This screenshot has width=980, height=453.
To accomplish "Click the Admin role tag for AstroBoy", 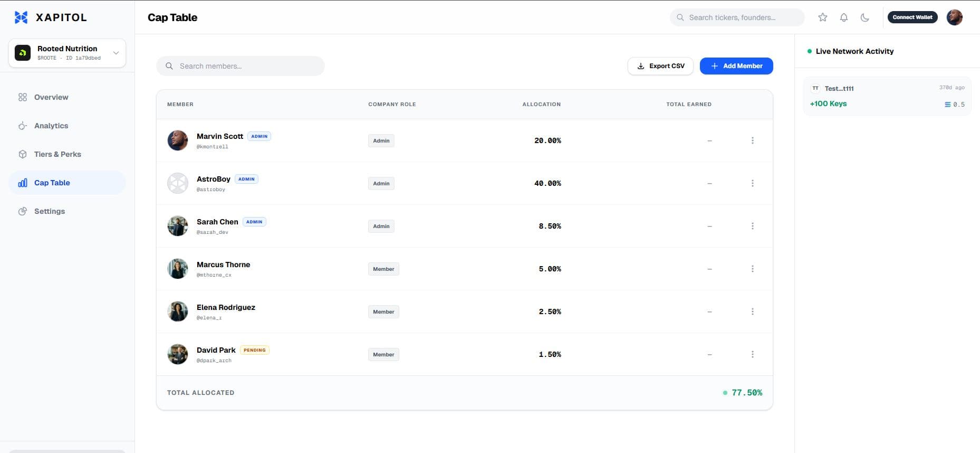I will tap(381, 183).
